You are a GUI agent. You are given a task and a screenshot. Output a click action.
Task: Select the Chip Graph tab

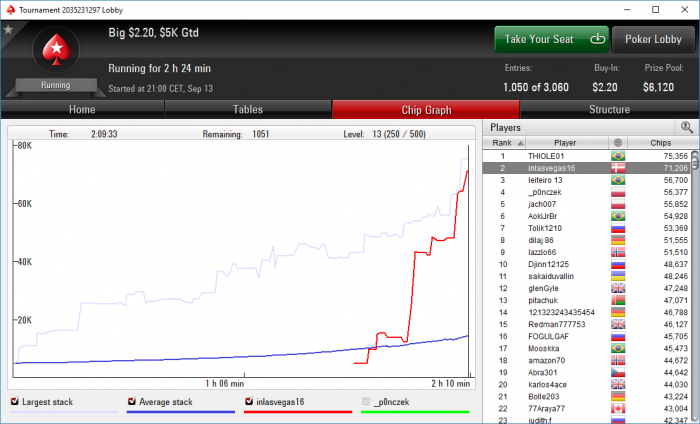(426, 110)
